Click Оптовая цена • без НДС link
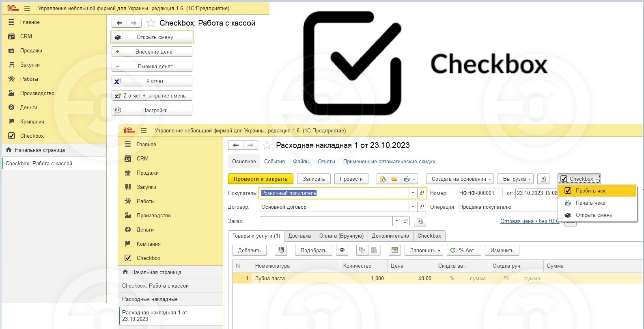 [x=530, y=221]
